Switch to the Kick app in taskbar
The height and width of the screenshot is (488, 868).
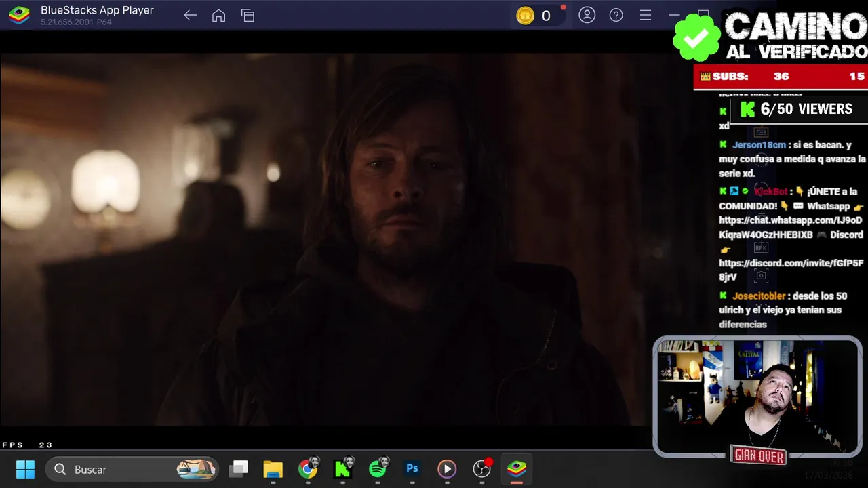[x=344, y=468]
